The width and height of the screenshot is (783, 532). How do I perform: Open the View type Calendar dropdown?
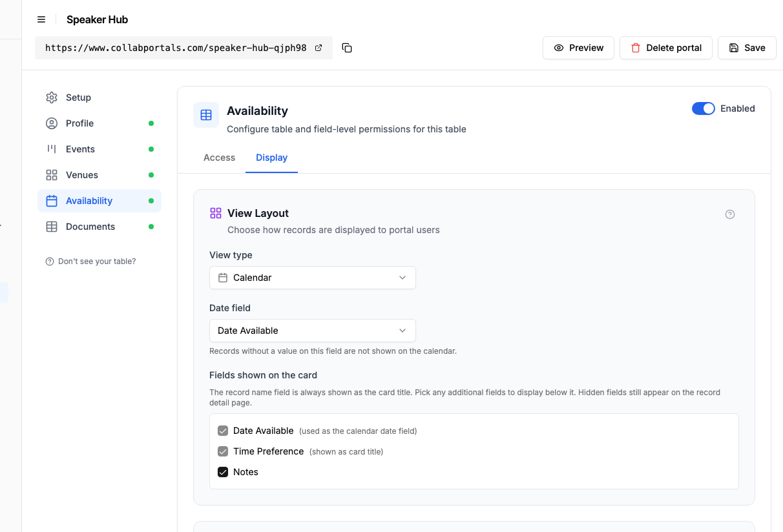tap(313, 278)
